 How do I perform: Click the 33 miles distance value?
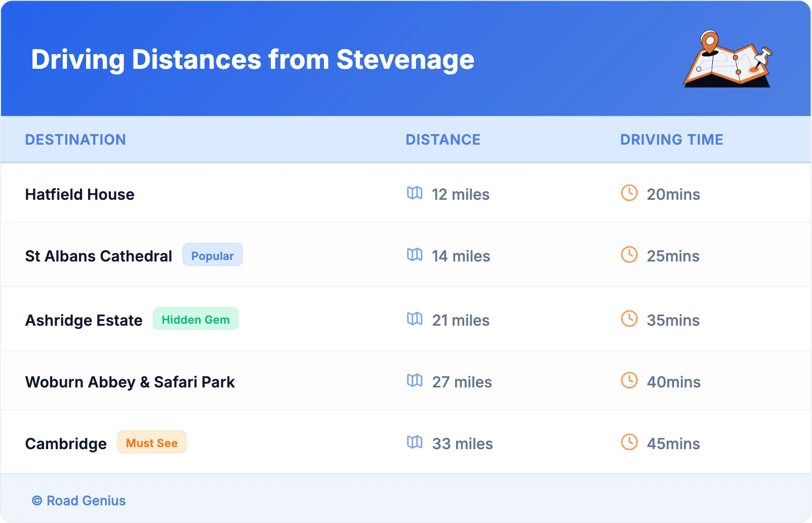463,444
